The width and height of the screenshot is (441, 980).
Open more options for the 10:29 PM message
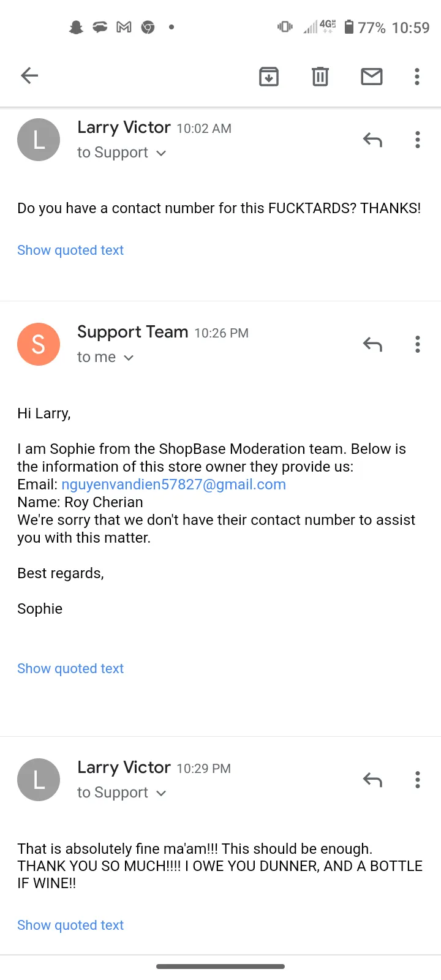pyautogui.click(x=418, y=780)
